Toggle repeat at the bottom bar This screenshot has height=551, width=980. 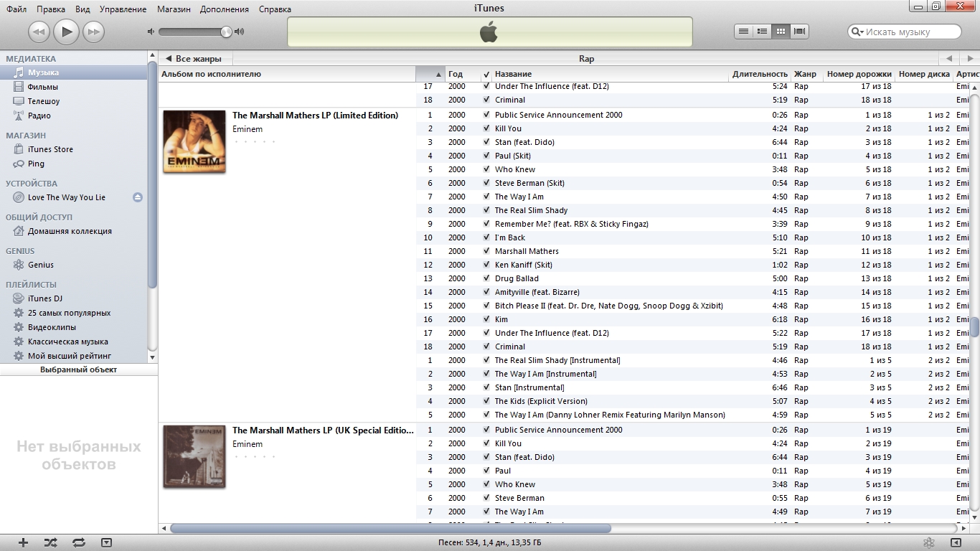click(79, 543)
